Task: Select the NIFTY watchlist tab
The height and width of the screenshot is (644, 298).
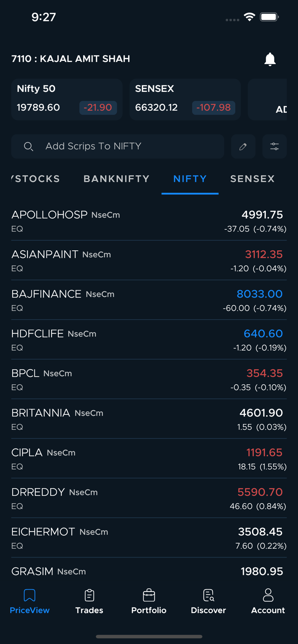Action: pos(190,179)
